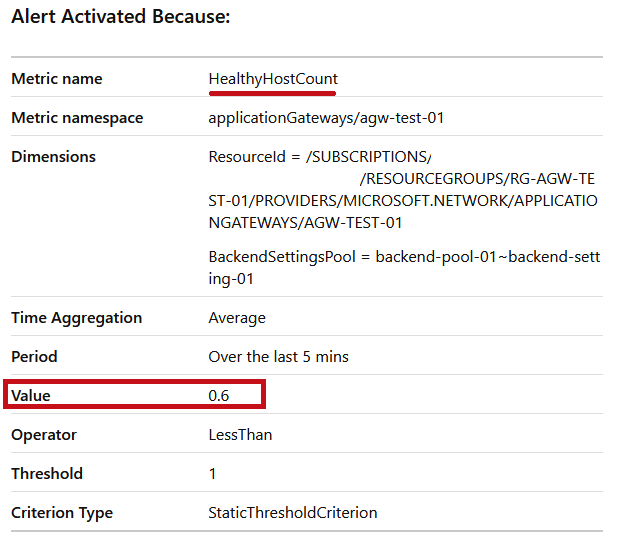The height and width of the screenshot is (545, 623).
Task: Click the "Time Aggregation" row label
Action: pyautogui.click(x=77, y=318)
